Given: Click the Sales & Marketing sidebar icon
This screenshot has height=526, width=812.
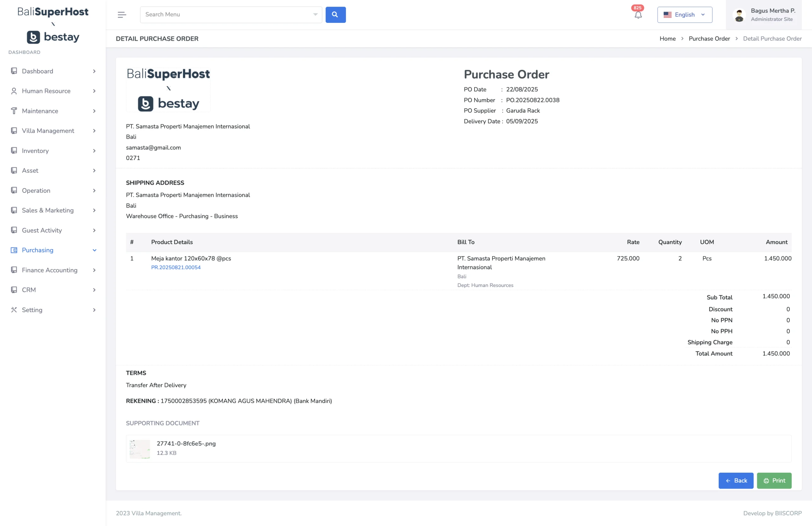Looking at the screenshot, I should pyautogui.click(x=14, y=210).
